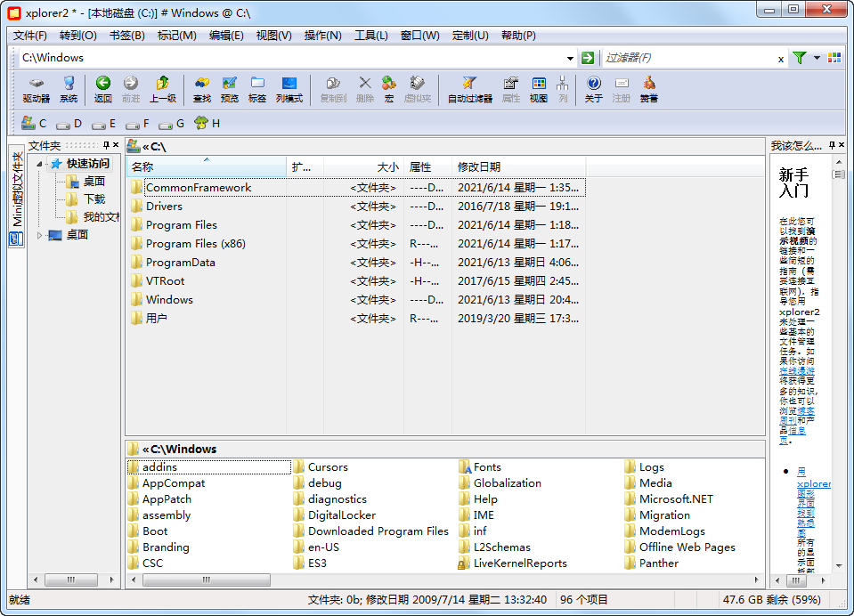Go back with the green 返回 arrow
This screenshot has height=616, width=854.
103,90
